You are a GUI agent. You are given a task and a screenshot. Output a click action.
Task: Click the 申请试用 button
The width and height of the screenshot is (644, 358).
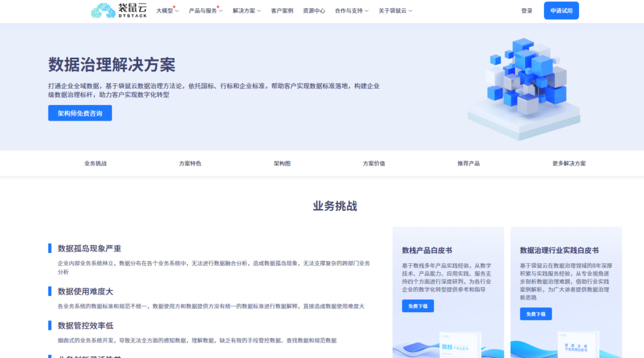[x=562, y=11]
